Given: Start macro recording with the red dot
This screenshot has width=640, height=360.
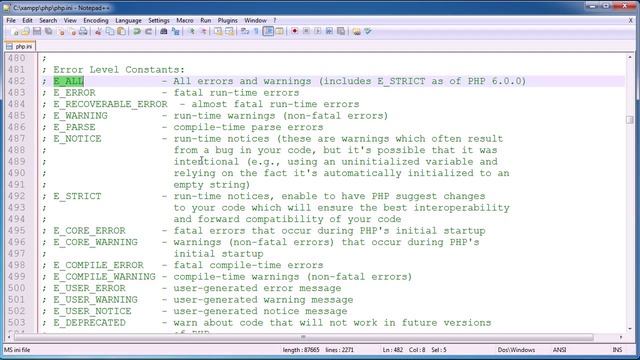Looking at the screenshot, I should click(294, 31).
